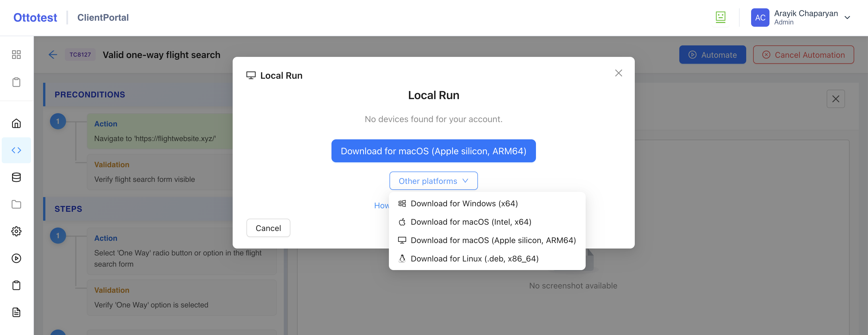Choose Download for Linux (.deb, x86_64)
Viewport: 868px width, 335px height.
click(x=474, y=259)
